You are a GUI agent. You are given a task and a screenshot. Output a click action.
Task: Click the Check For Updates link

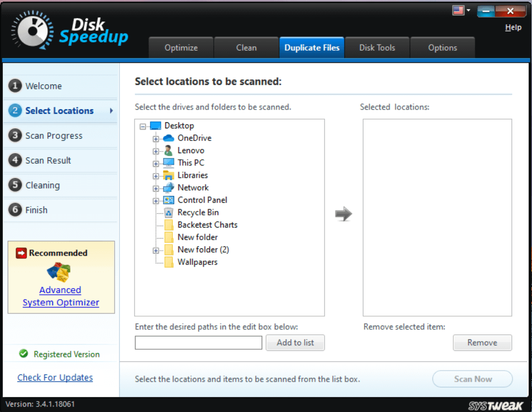[55, 377]
